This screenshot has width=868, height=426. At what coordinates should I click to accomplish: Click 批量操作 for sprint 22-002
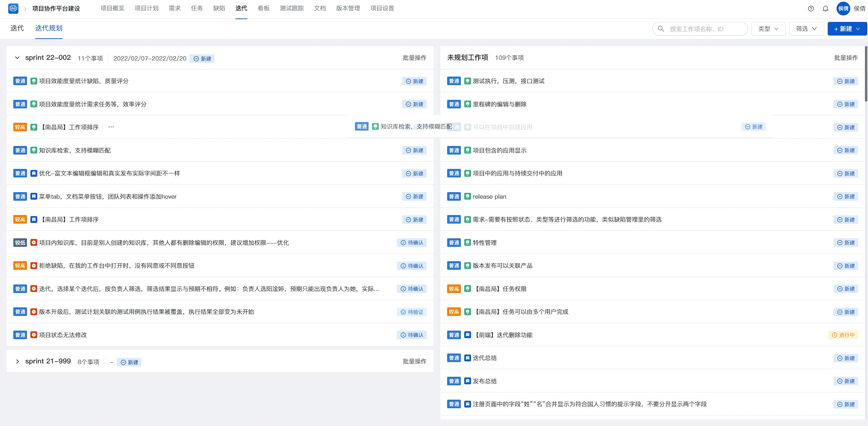(414, 58)
